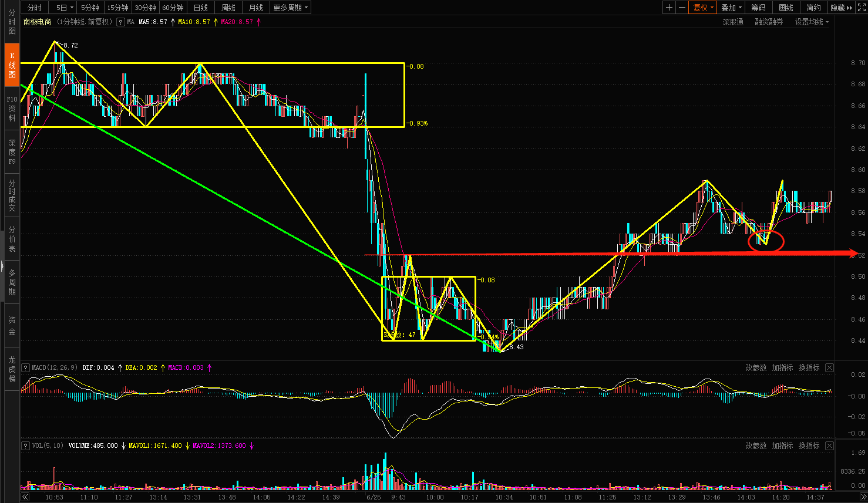Jump back with the double-left arrow on the timeline
The image size is (868, 503).
point(25,497)
